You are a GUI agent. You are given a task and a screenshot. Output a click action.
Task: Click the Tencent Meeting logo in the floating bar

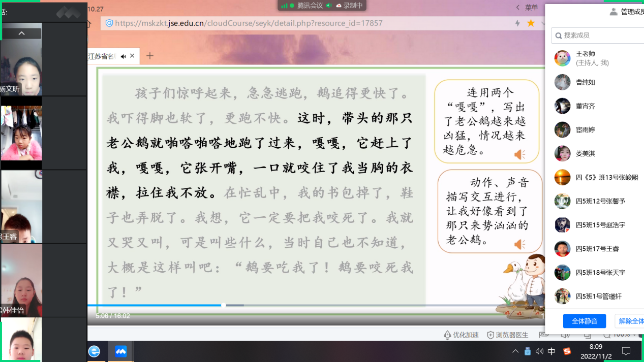tap(68, 12)
